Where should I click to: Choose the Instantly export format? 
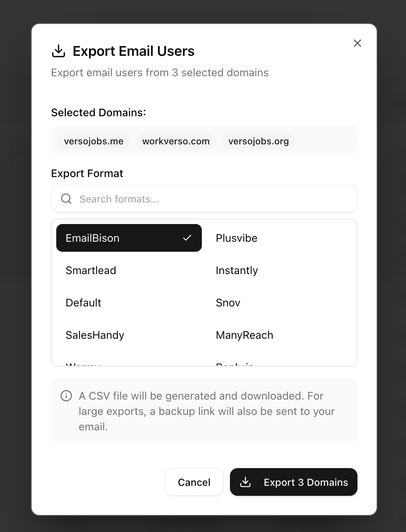pos(237,270)
